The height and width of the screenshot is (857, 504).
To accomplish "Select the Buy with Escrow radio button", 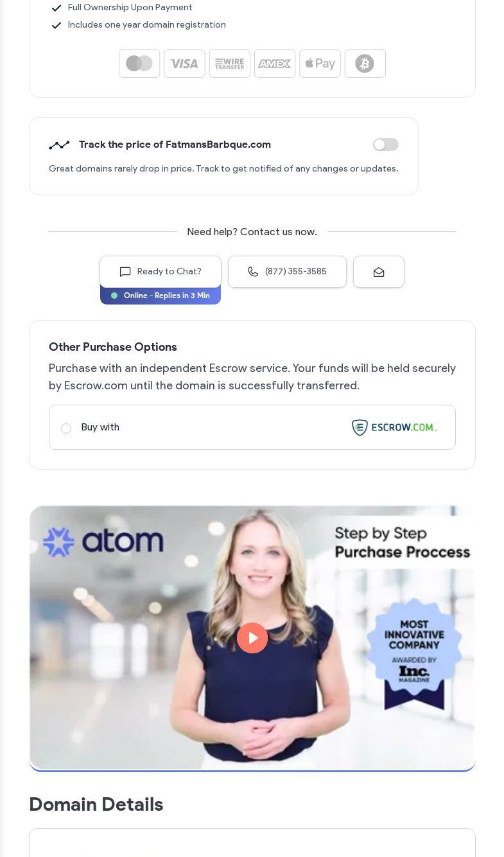I will 66,428.
